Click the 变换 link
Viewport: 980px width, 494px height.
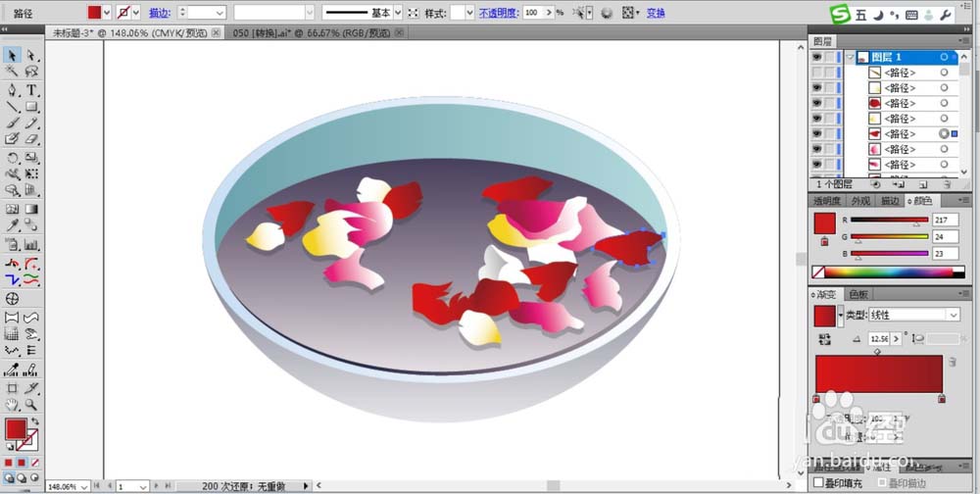click(x=656, y=13)
